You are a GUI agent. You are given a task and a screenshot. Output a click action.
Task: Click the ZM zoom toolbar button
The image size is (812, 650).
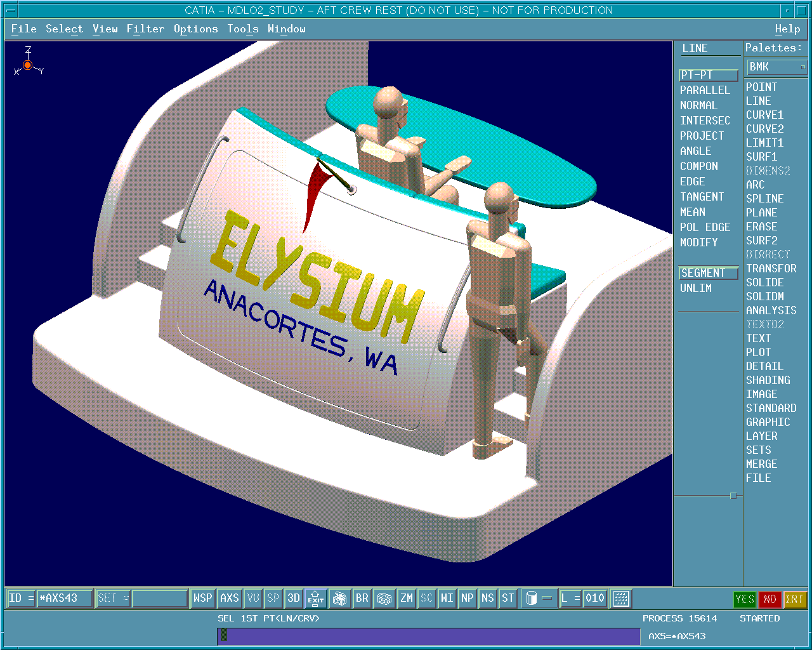(407, 598)
